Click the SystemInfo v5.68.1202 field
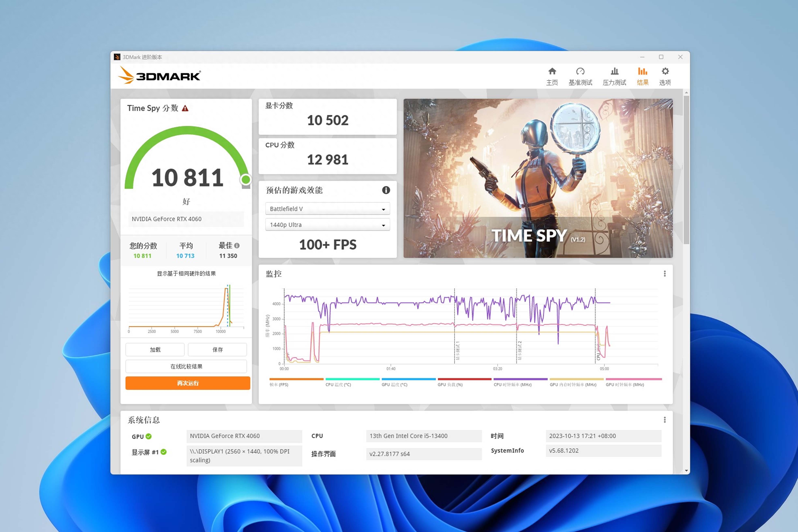This screenshot has height=532, width=798. (604, 450)
